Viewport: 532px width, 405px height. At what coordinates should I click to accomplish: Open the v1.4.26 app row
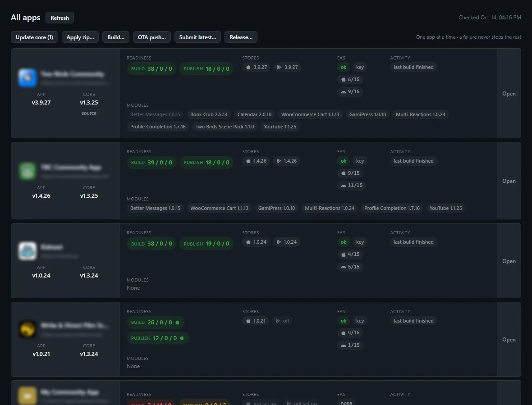509,181
